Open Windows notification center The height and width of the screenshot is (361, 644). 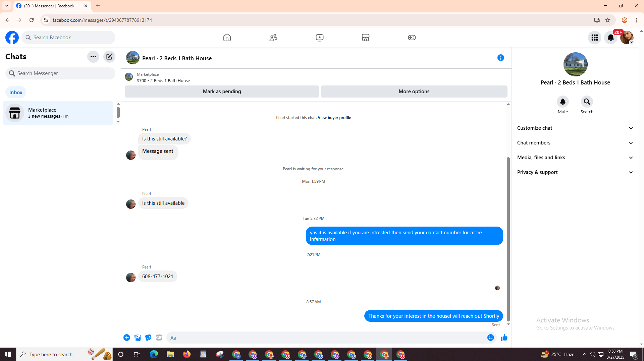click(634, 354)
